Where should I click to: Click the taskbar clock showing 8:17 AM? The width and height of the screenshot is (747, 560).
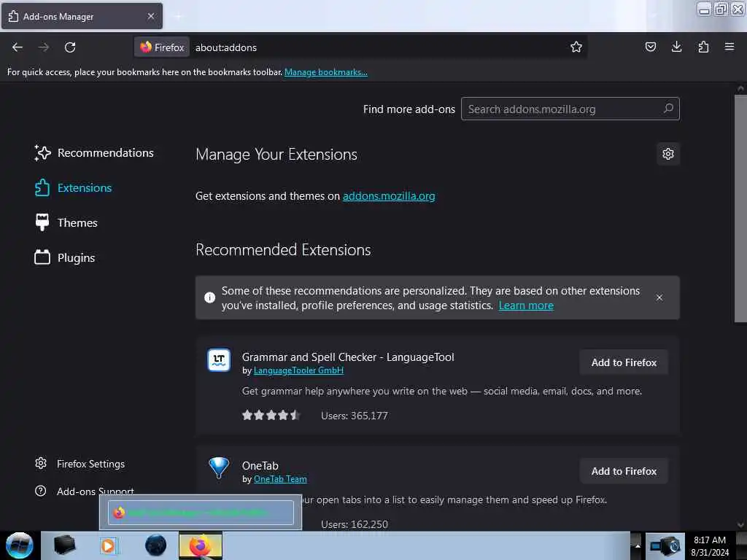pyautogui.click(x=710, y=545)
